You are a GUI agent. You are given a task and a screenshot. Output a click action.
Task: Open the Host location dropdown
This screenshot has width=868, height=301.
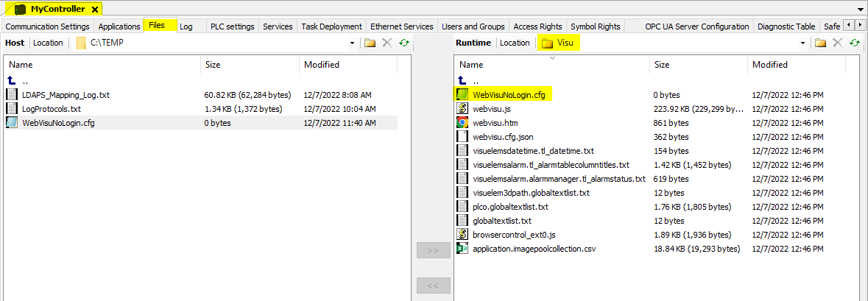click(353, 43)
